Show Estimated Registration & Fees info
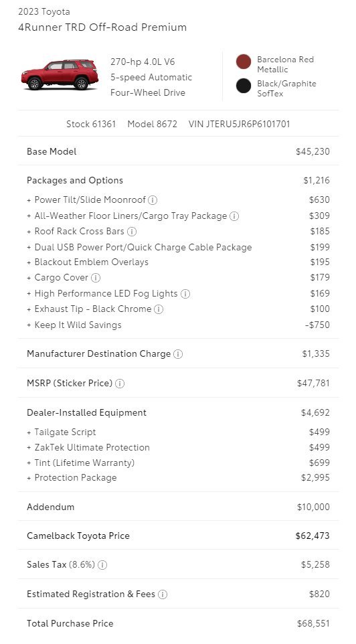This screenshot has height=644, width=356. pos(163,594)
